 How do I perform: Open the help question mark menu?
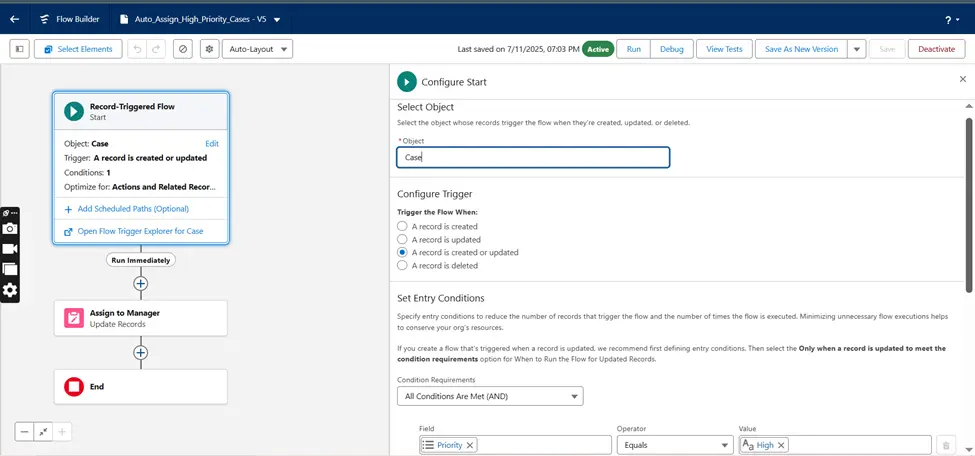tap(951, 20)
